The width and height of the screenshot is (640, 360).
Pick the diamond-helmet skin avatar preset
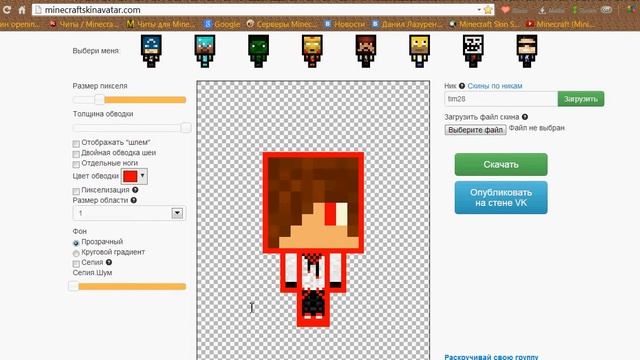(x=205, y=51)
